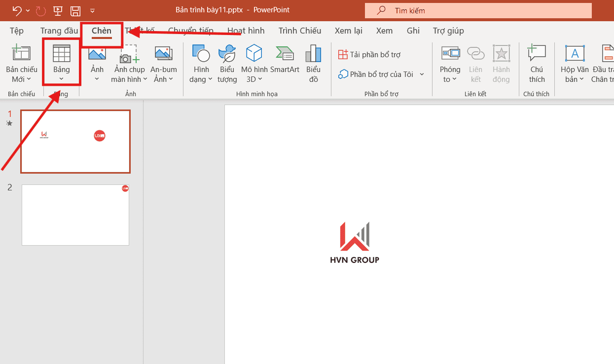
Task: Select slide 2 thumbnail in sidebar
Action: (x=75, y=215)
